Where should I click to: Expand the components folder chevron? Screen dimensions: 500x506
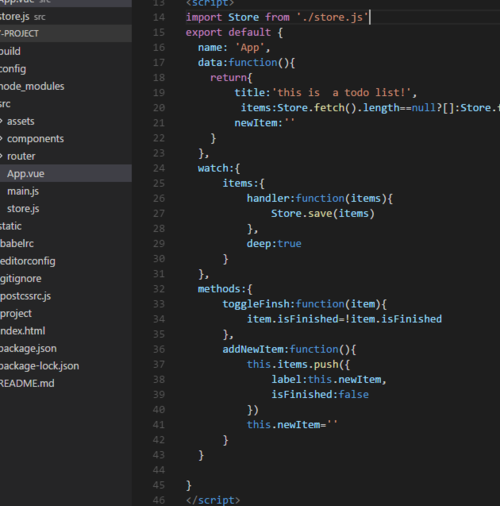point(1,139)
